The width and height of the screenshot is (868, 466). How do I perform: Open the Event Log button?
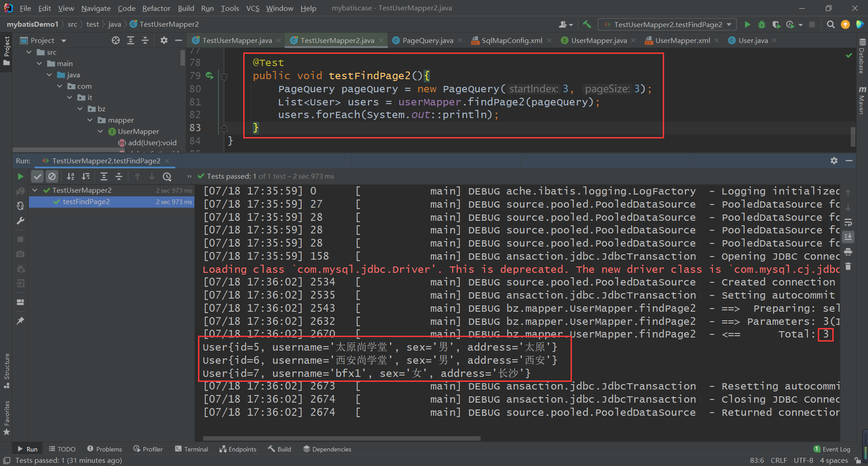click(832, 449)
